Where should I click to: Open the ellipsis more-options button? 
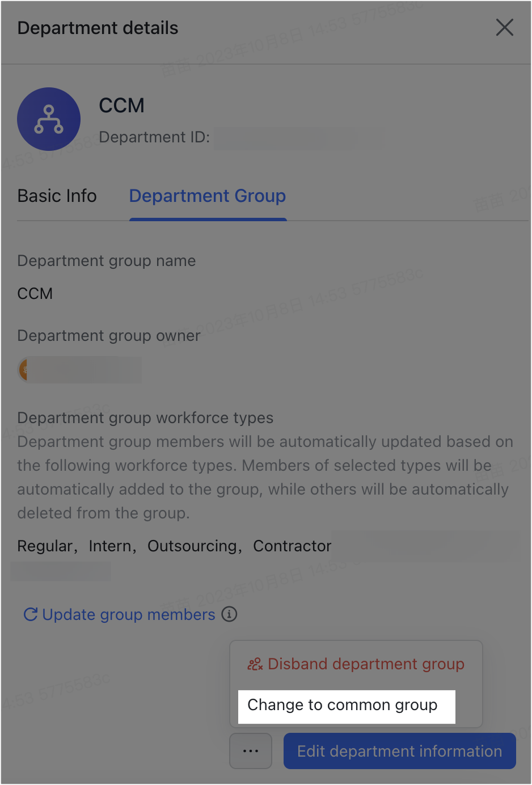click(x=250, y=750)
